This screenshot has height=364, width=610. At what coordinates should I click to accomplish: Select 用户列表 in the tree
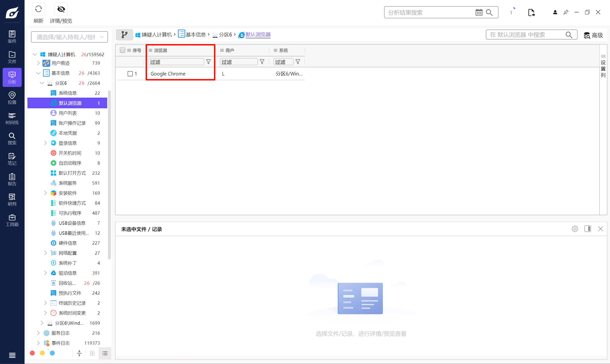[x=67, y=113]
